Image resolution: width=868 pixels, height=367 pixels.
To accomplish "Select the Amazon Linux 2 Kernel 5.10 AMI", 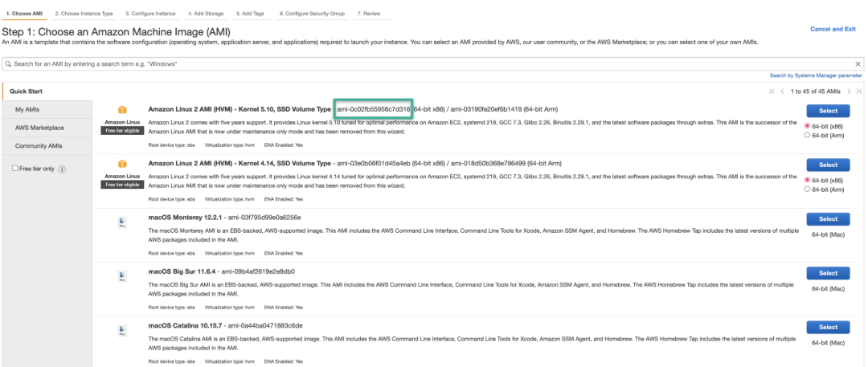I will click(828, 111).
